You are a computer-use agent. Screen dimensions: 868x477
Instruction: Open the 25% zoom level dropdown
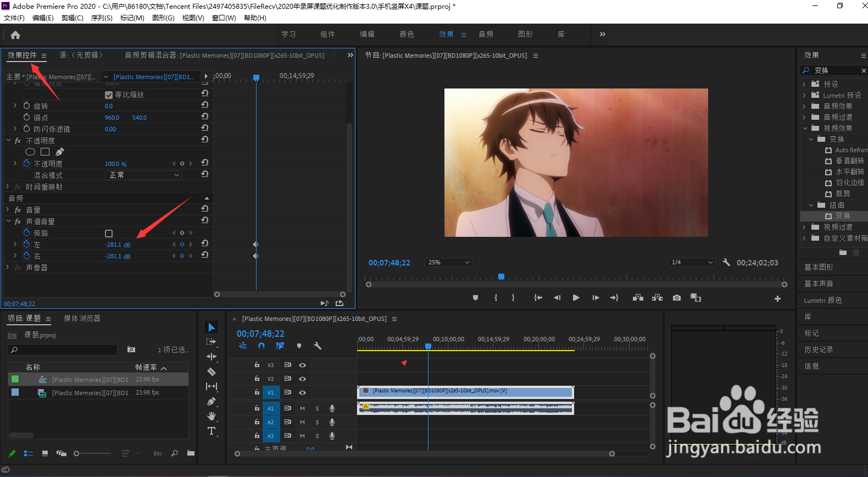pos(449,262)
